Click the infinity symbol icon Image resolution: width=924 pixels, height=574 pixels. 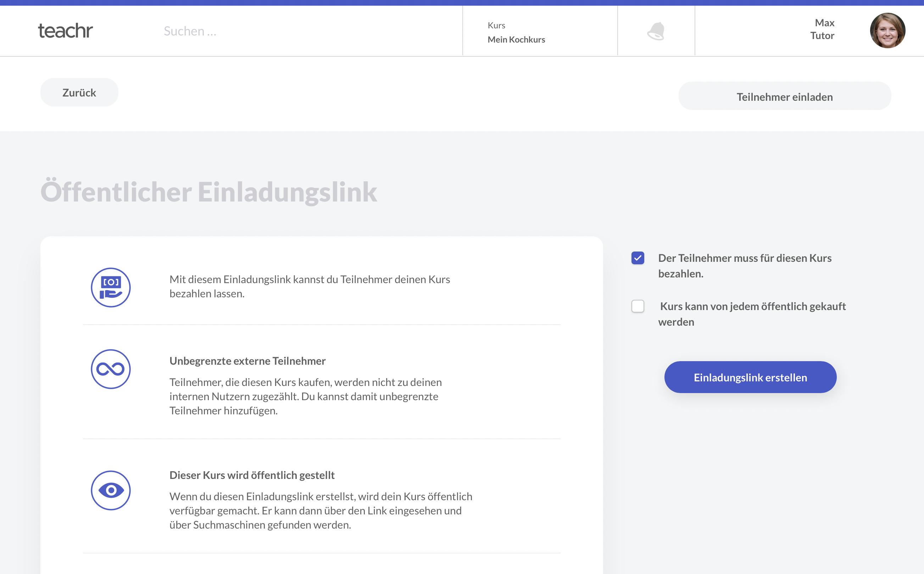[111, 369]
